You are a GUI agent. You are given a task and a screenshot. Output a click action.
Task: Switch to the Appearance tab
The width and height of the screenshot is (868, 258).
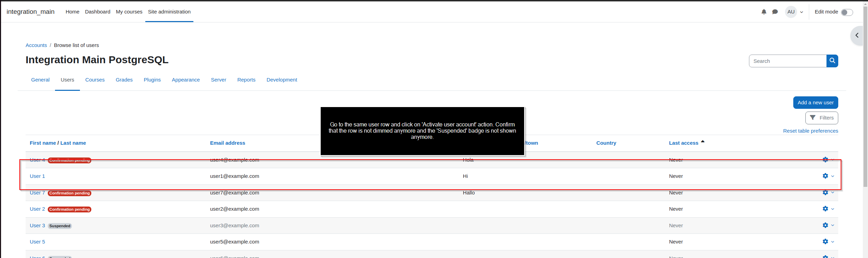point(186,80)
